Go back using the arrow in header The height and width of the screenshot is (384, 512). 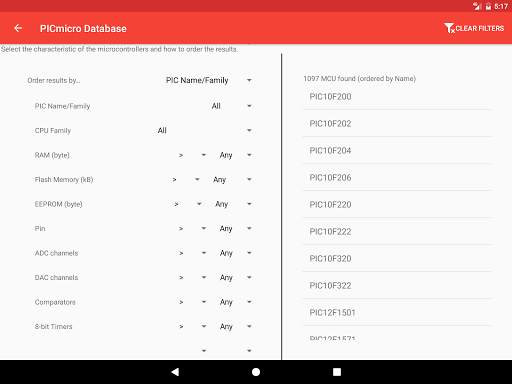point(18,28)
